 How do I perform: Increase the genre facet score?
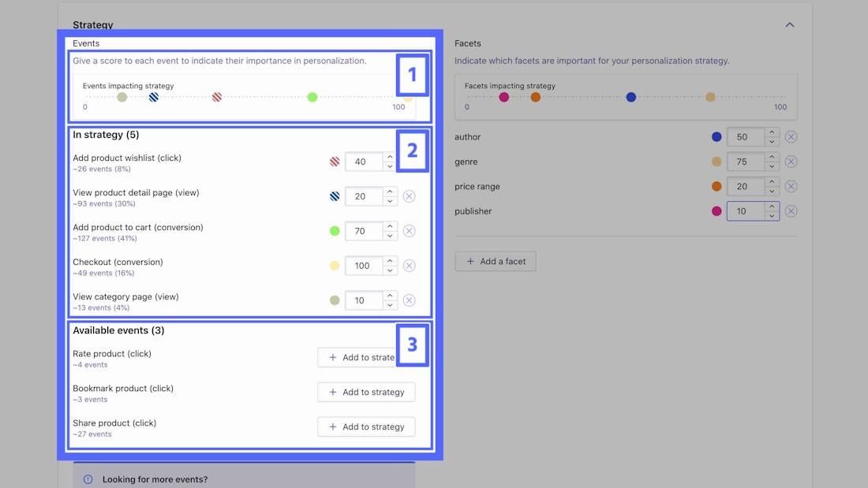coord(772,157)
